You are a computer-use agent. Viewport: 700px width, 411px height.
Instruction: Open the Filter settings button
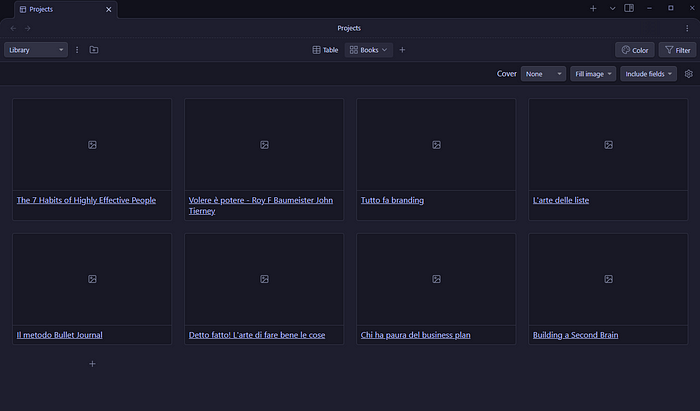[x=677, y=50]
